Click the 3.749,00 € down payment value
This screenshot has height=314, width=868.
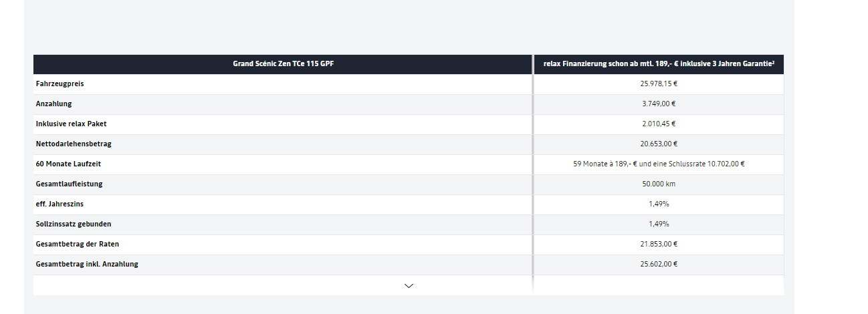pyautogui.click(x=659, y=104)
